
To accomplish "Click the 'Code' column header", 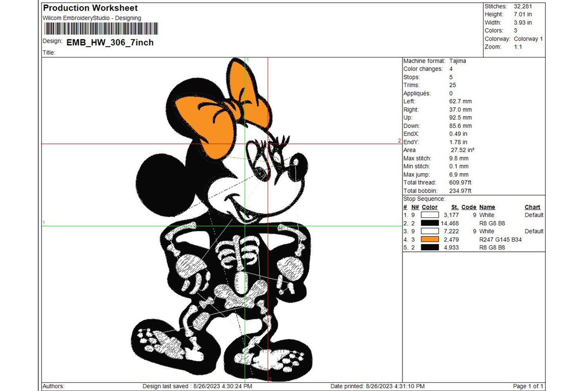I will pos(469,207).
